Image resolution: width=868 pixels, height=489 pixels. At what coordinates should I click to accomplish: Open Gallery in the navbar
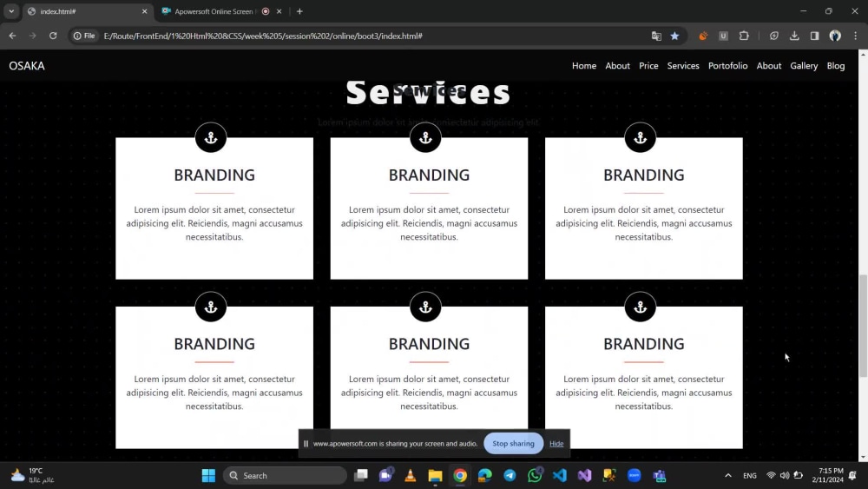coord(804,65)
